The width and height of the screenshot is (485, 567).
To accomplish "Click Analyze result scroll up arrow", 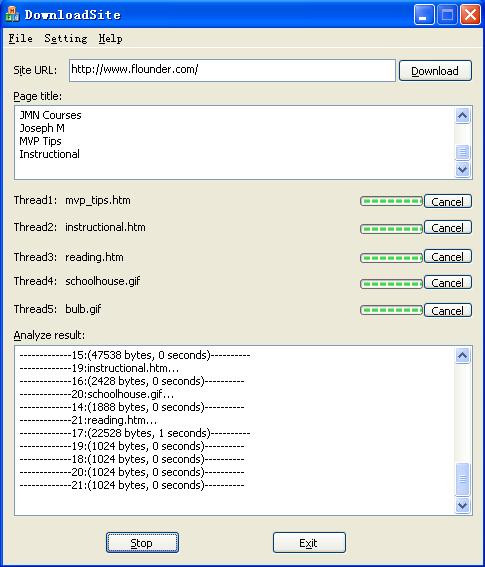I will 463,355.
